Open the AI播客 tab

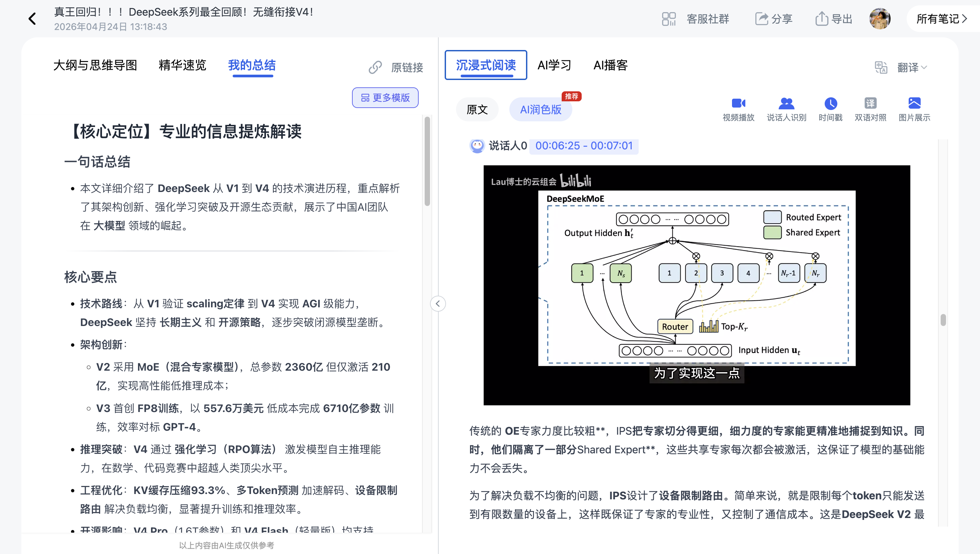610,65
